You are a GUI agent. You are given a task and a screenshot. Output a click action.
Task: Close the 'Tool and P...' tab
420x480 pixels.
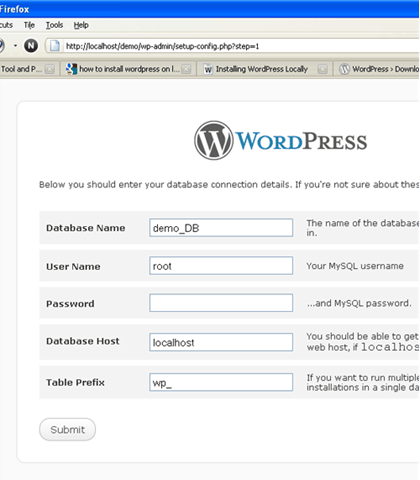(x=50, y=69)
